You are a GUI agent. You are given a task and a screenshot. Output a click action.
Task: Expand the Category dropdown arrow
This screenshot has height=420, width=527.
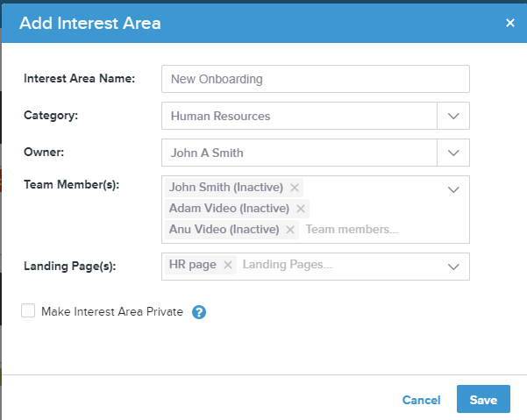[x=453, y=116]
